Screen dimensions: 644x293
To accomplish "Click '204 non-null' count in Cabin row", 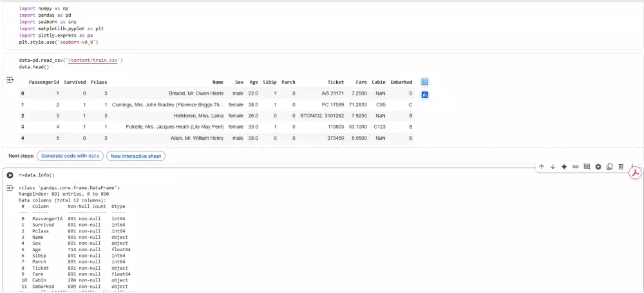I will 84,280.
